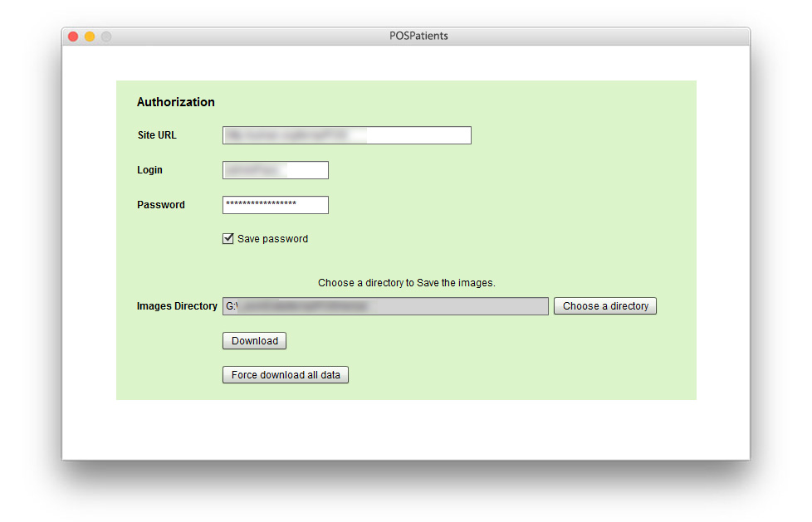Minimize the window with the yellow button

tap(90, 37)
